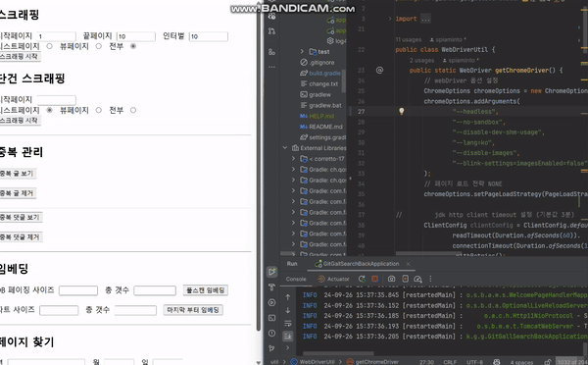Click the assistant face icon in status bar
Viewport: 588px width, 365px height.
(497, 362)
